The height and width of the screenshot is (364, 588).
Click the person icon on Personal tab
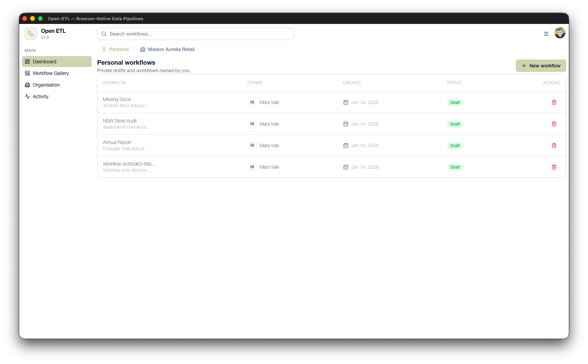click(104, 49)
